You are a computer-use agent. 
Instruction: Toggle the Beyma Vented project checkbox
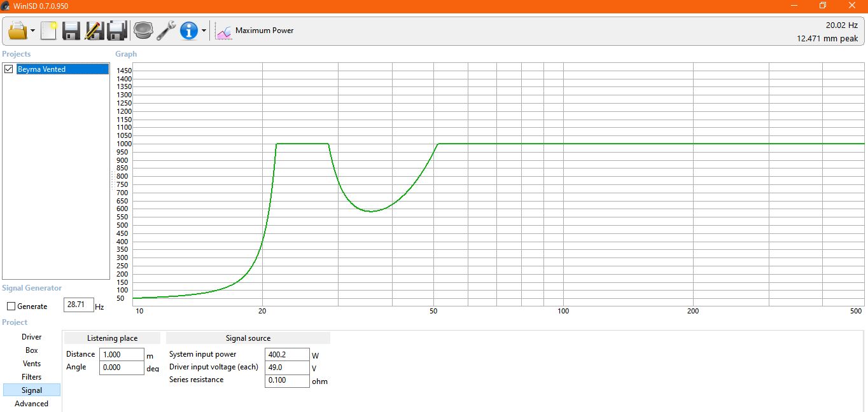[x=9, y=69]
